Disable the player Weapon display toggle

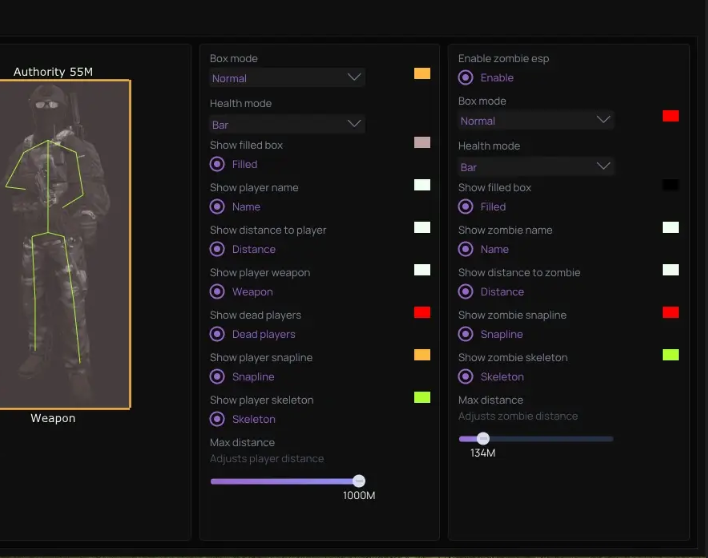click(x=217, y=292)
